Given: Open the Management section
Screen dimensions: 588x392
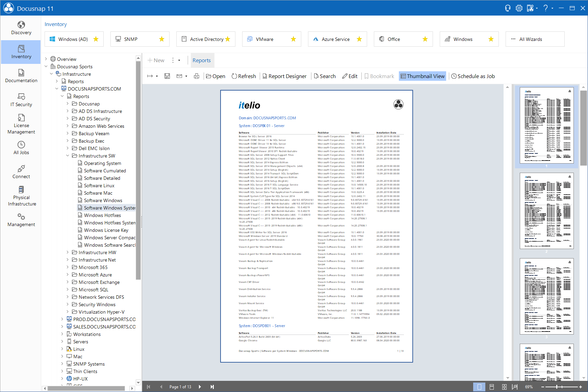Looking at the screenshot, I should 21,220.
